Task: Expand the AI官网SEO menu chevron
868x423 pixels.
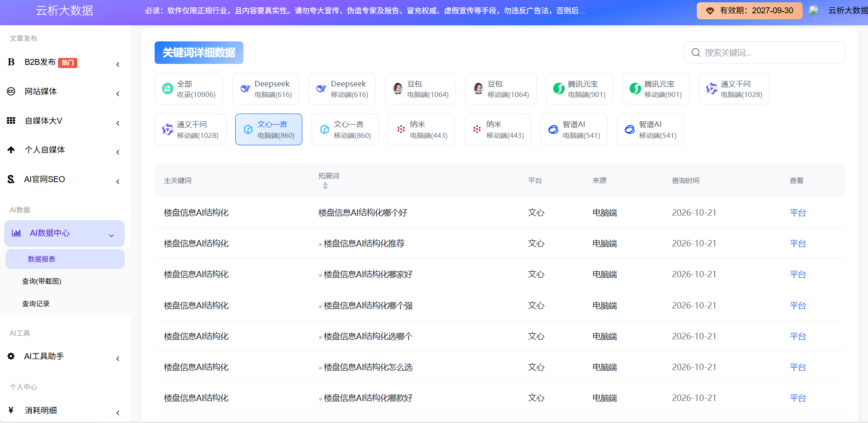Action: tap(118, 182)
